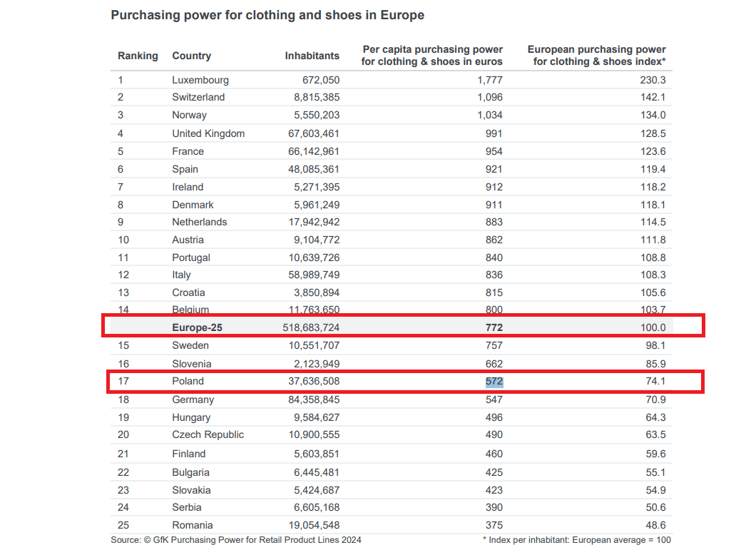Click the 'Finland' country cell
746x560 pixels.
(189, 454)
